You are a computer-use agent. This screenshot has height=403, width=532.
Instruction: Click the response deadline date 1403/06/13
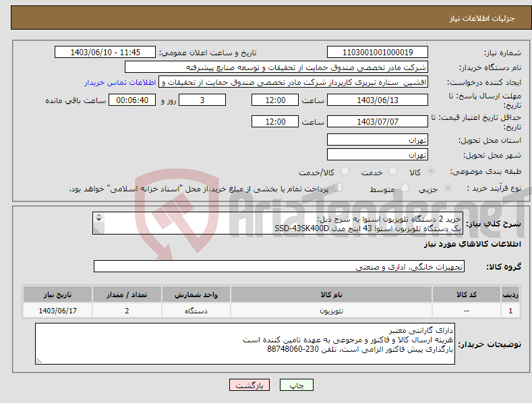[378, 100]
